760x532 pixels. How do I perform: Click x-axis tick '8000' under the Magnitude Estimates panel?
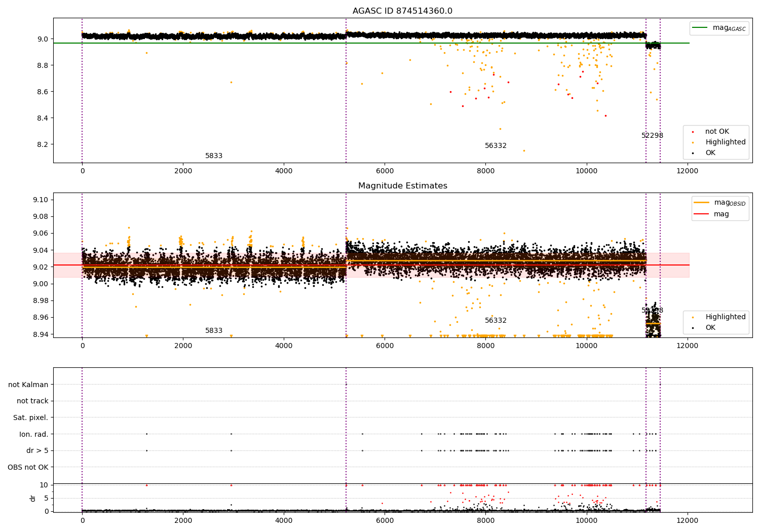[x=485, y=346]
